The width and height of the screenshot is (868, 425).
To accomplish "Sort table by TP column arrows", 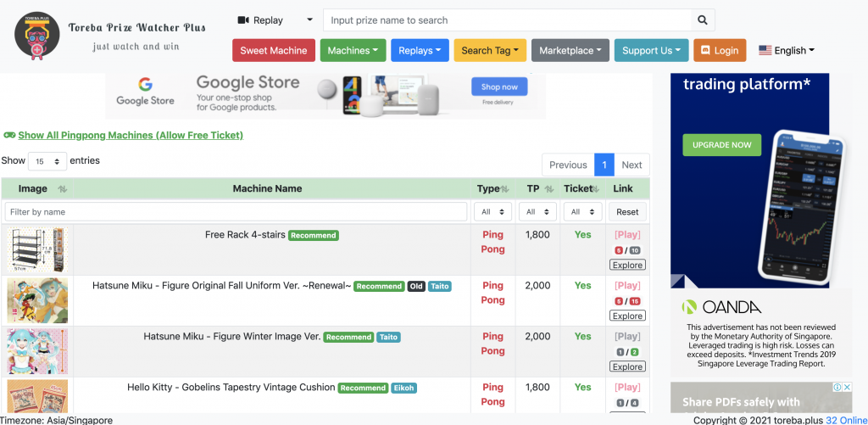I will click(548, 189).
